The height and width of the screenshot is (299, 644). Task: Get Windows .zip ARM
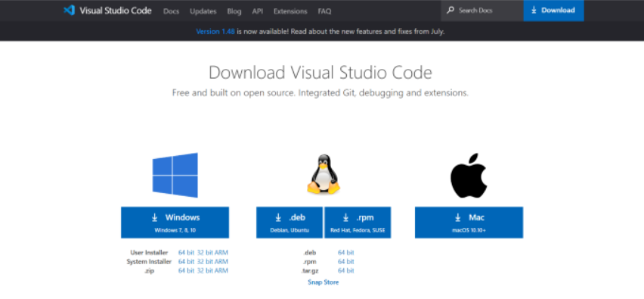click(x=221, y=270)
